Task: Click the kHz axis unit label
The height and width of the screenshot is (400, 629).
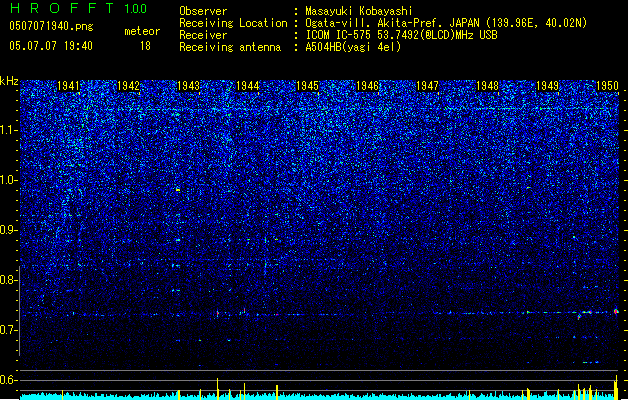Action: (9, 81)
